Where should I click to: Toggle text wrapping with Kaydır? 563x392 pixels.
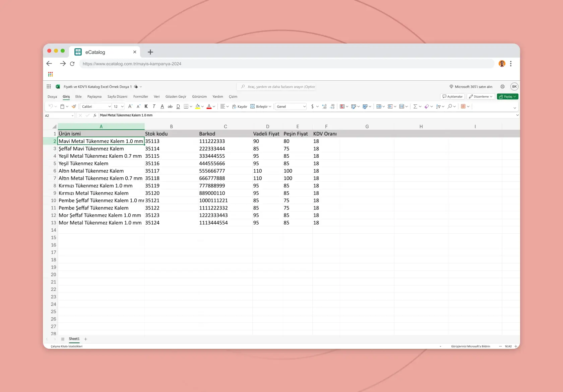239,106
